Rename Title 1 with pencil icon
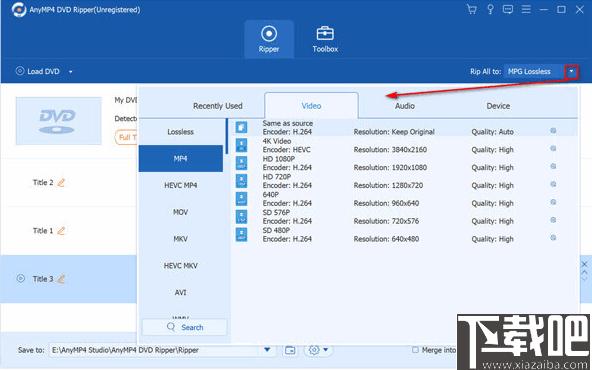The width and height of the screenshot is (592, 370). pyautogui.click(x=61, y=230)
